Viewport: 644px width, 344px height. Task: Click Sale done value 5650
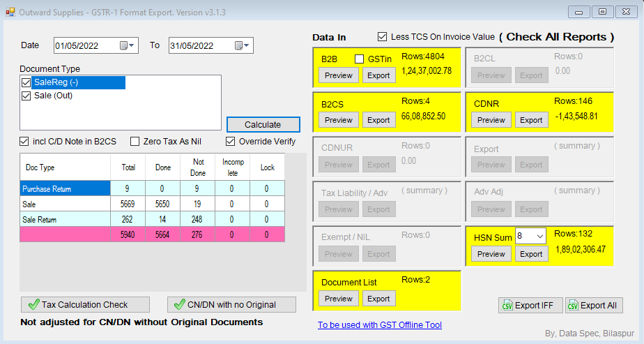tap(162, 204)
